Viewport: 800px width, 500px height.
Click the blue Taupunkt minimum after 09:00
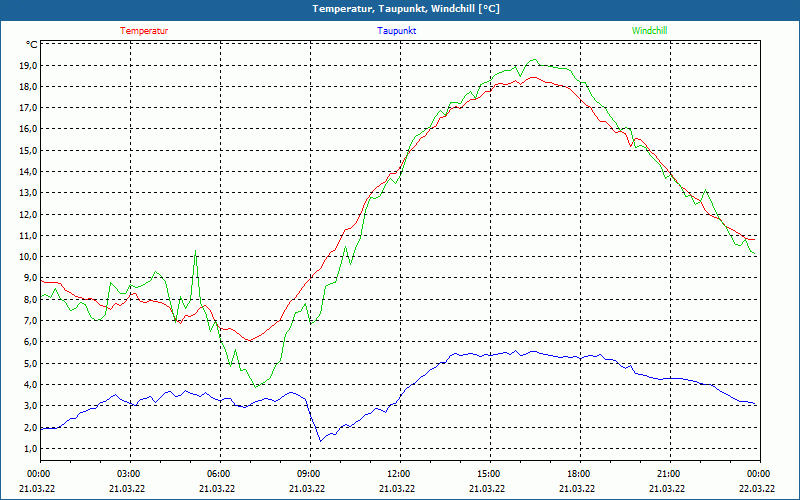[320, 440]
